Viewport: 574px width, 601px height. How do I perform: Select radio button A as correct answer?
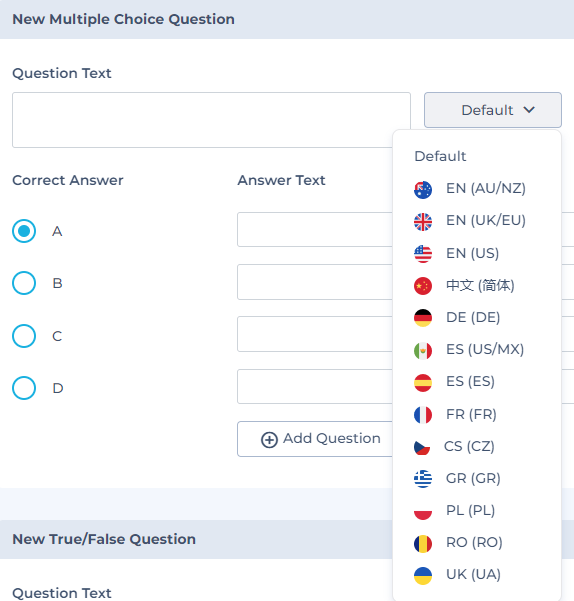pyautogui.click(x=24, y=231)
